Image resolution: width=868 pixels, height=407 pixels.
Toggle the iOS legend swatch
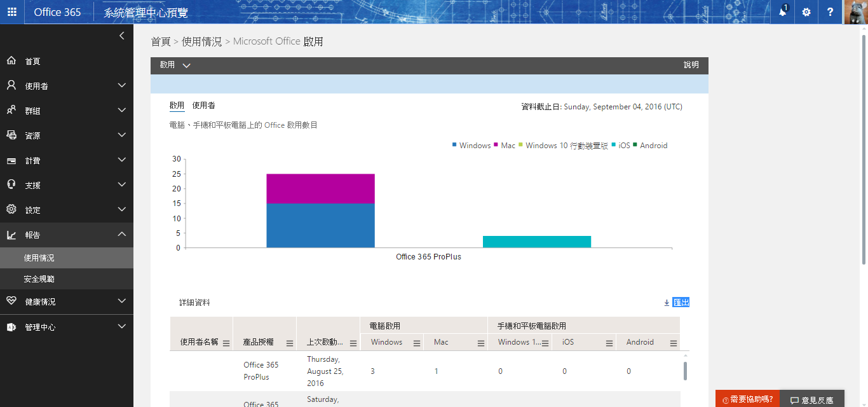613,145
